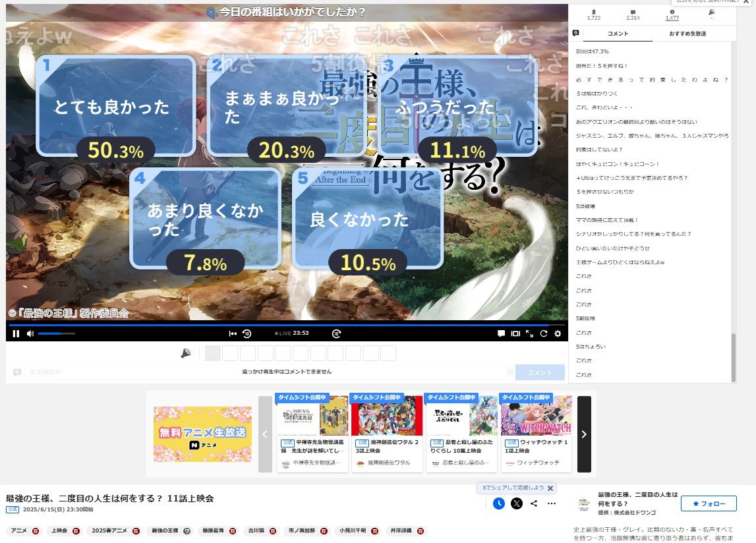756x543 pixels.
Task: Open the dictionary icon on the 上映会 tag
Action: 76,531
